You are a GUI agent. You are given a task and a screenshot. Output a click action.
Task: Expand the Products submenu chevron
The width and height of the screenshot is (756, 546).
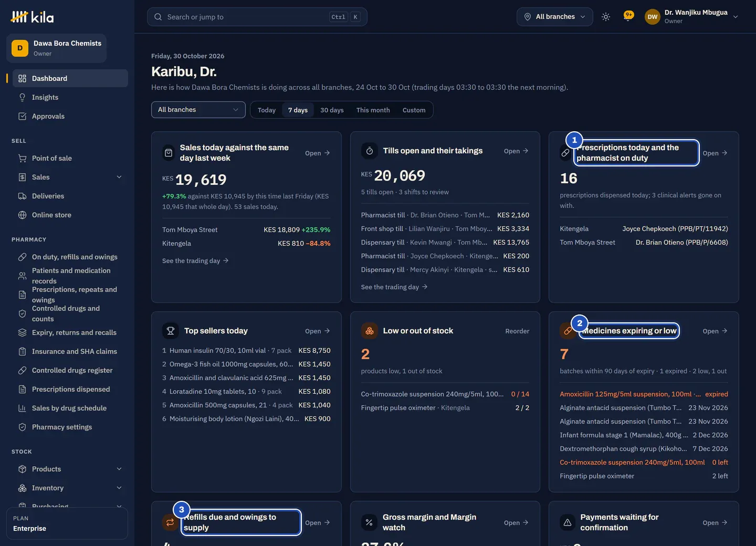tap(119, 469)
